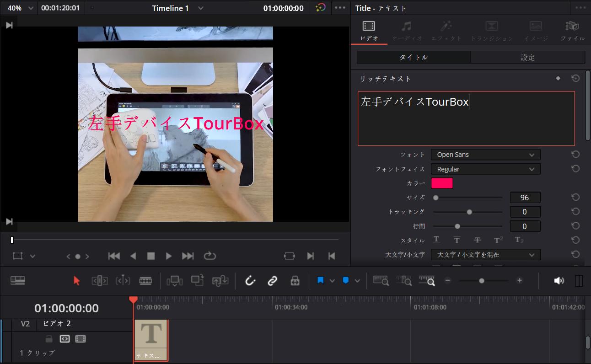Reset the Tracking parameter

(x=575, y=212)
